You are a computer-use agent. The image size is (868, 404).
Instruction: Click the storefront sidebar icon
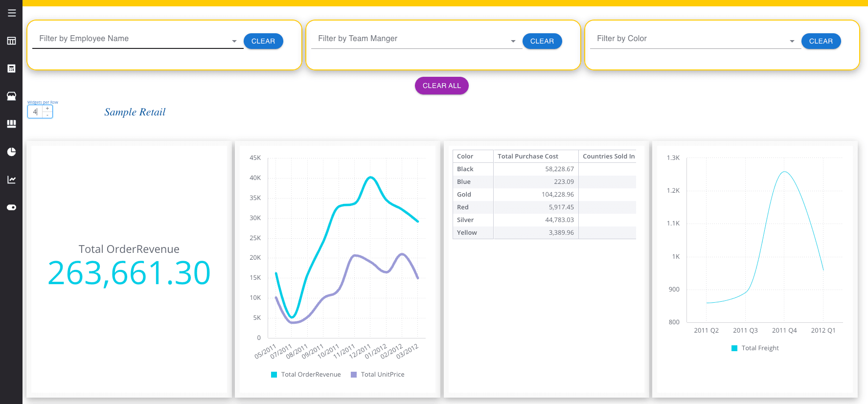click(12, 96)
